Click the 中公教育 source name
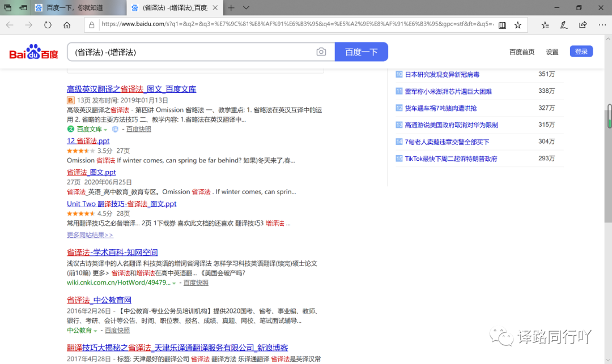The width and height of the screenshot is (612, 364). click(79, 330)
